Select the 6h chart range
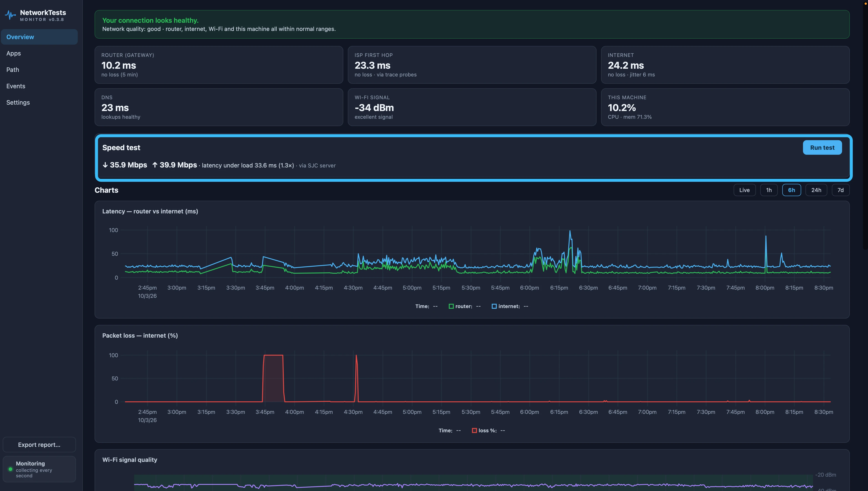Screen dimensions: 868x491 pos(791,190)
